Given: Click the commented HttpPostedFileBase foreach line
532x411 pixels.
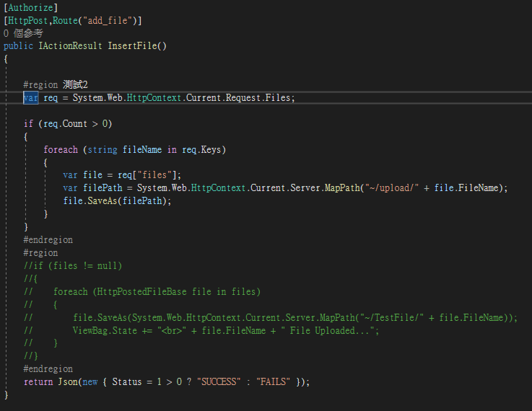Looking at the screenshot, I should point(142,292).
